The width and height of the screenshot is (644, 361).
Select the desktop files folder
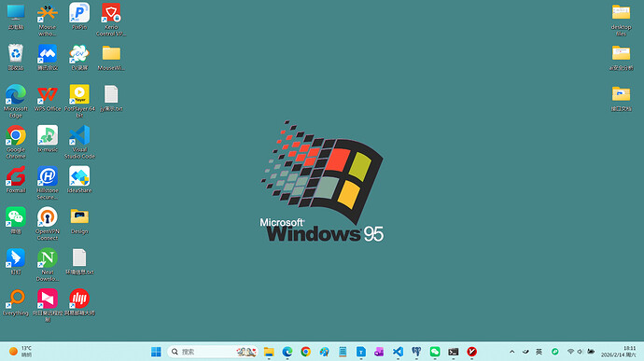(621, 20)
